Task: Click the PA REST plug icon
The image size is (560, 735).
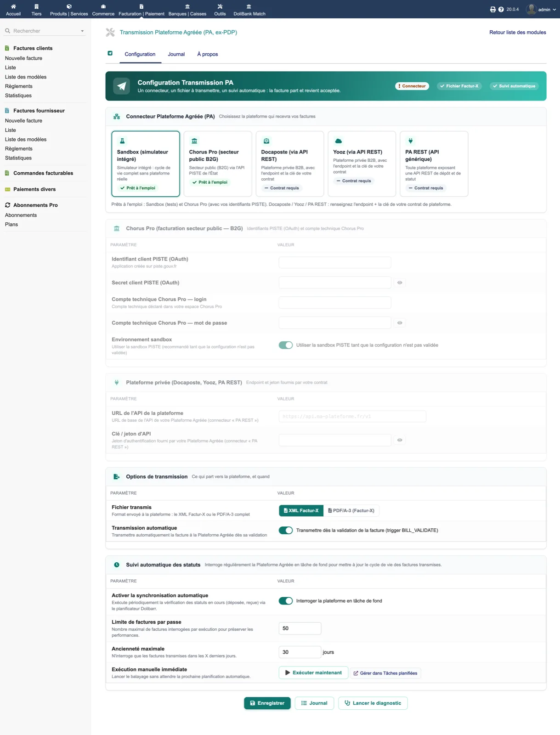Action: click(x=411, y=141)
